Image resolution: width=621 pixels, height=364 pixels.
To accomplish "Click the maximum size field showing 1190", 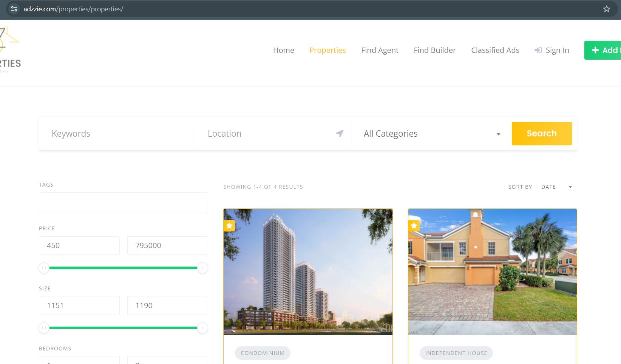I will [x=167, y=305].
